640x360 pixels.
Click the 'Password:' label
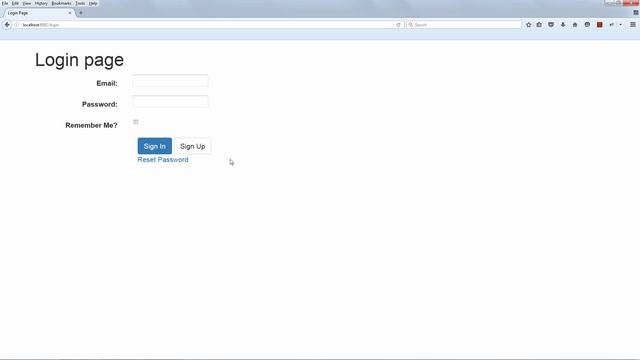[100, 104]
